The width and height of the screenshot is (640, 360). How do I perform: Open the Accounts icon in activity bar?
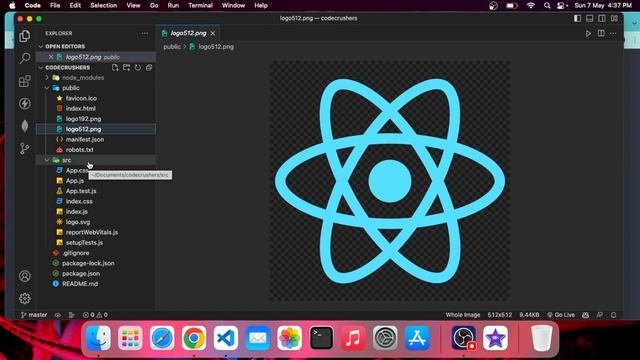pyautogui.click(x=24, y=276)
